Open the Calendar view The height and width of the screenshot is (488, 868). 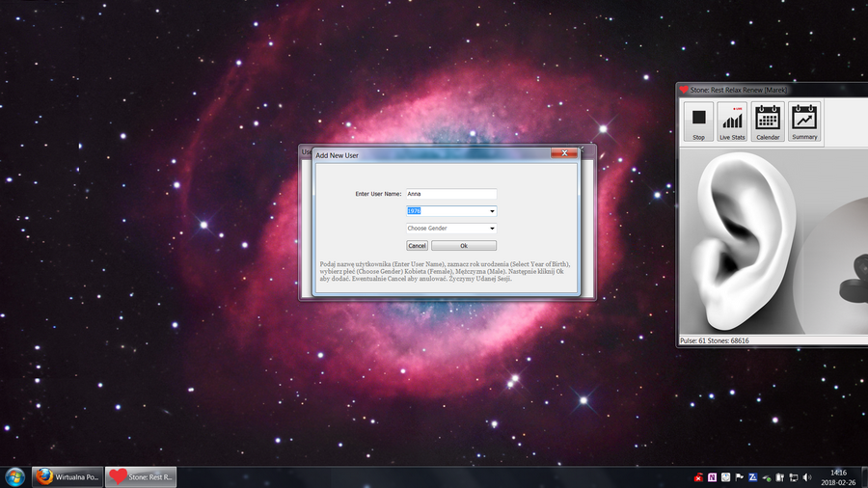768,122
